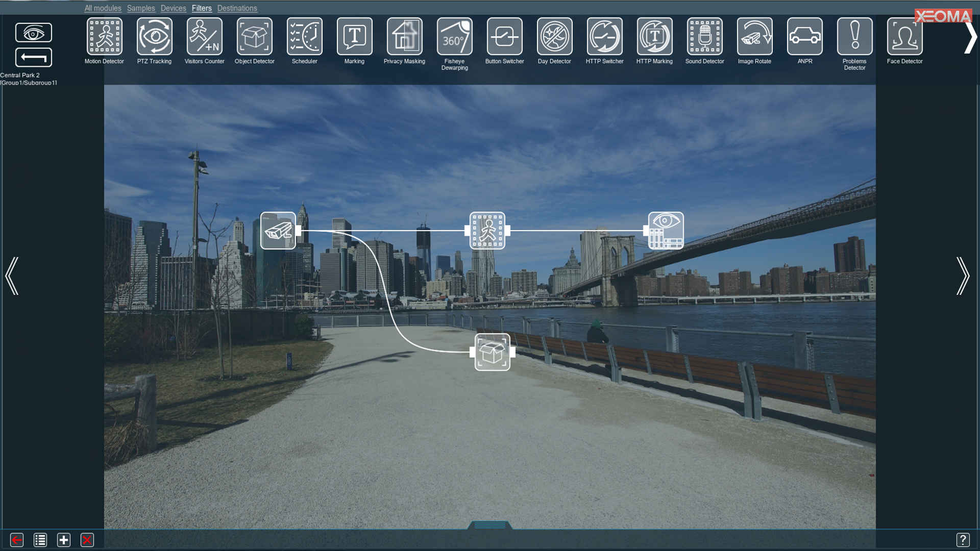The image size is (980, 551).
Task: Click the remove module button
Action: (x=87, y=540)
